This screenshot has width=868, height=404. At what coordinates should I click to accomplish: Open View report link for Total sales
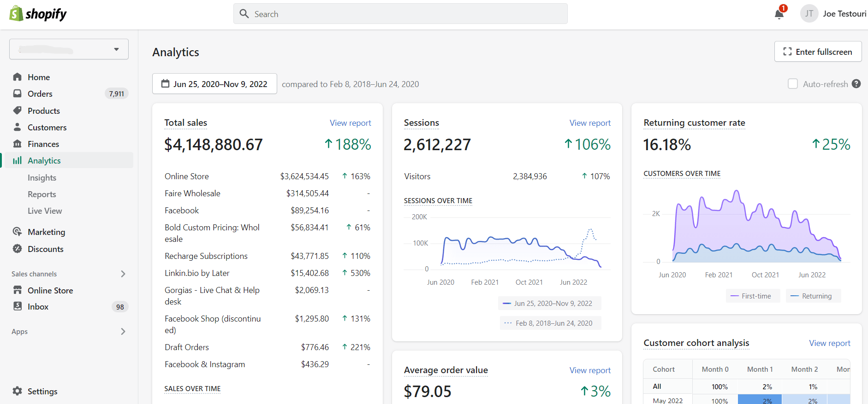350,123
